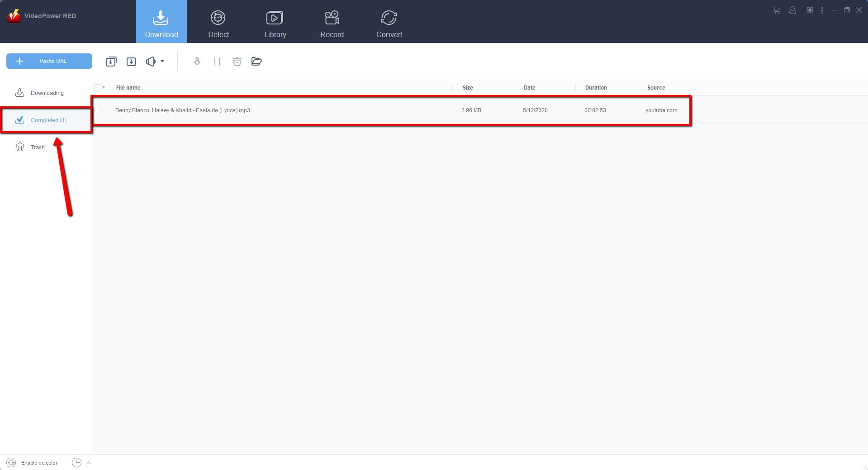The width and height of the screenshot is (868, 470).
Task: Open the Trash section in sidebar
Action: pyautogui.click(x=38, y=147)
